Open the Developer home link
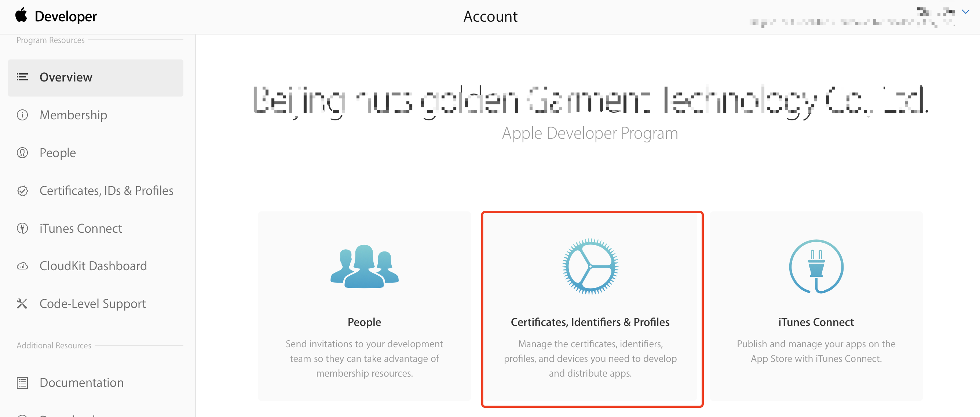 (x=65, y=17)
